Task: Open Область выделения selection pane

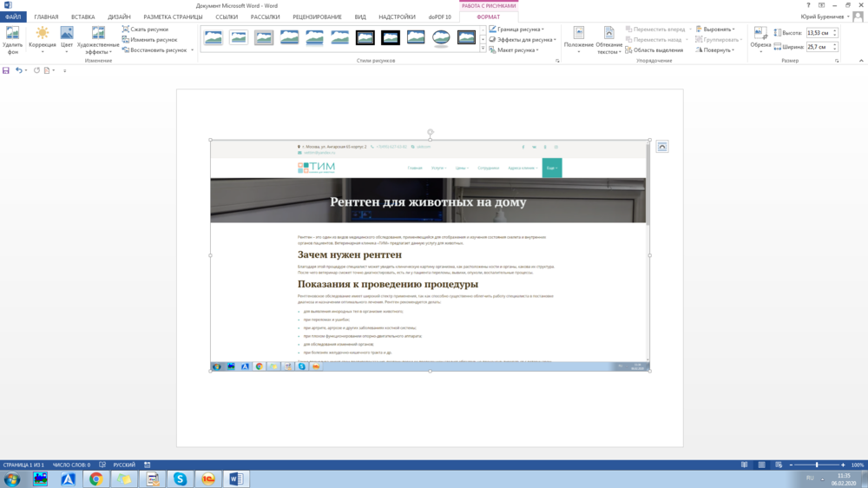Action: (x=654, y=49)
